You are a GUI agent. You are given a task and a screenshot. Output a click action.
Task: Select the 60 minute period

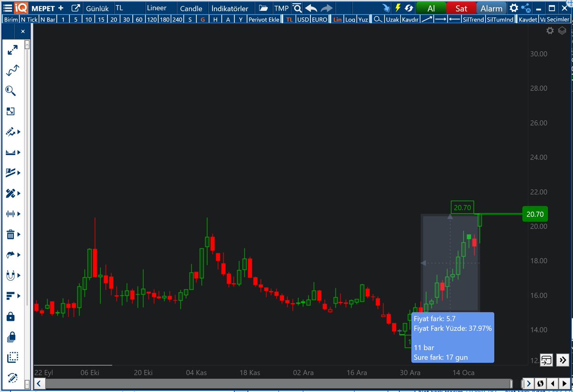tap(139, 20)
